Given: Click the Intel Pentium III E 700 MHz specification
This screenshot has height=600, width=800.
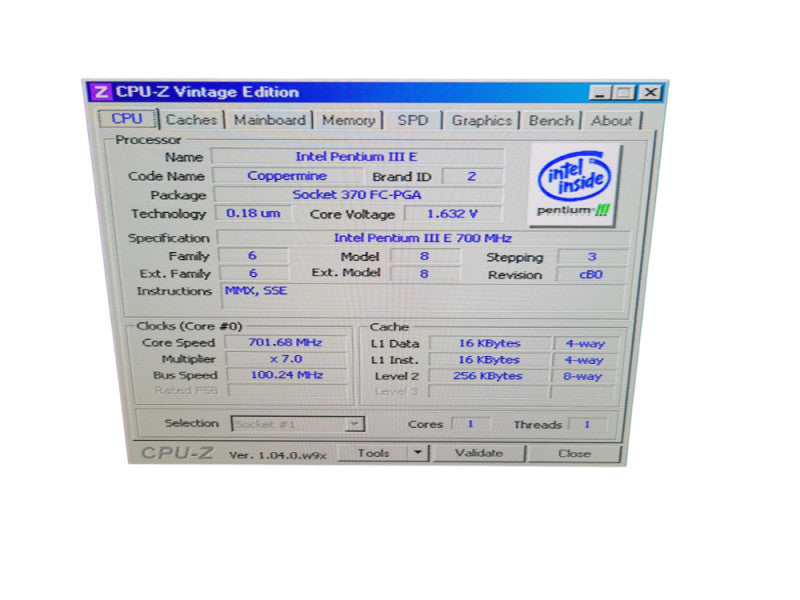Looking at the screenshot, I should click(423, 238).
